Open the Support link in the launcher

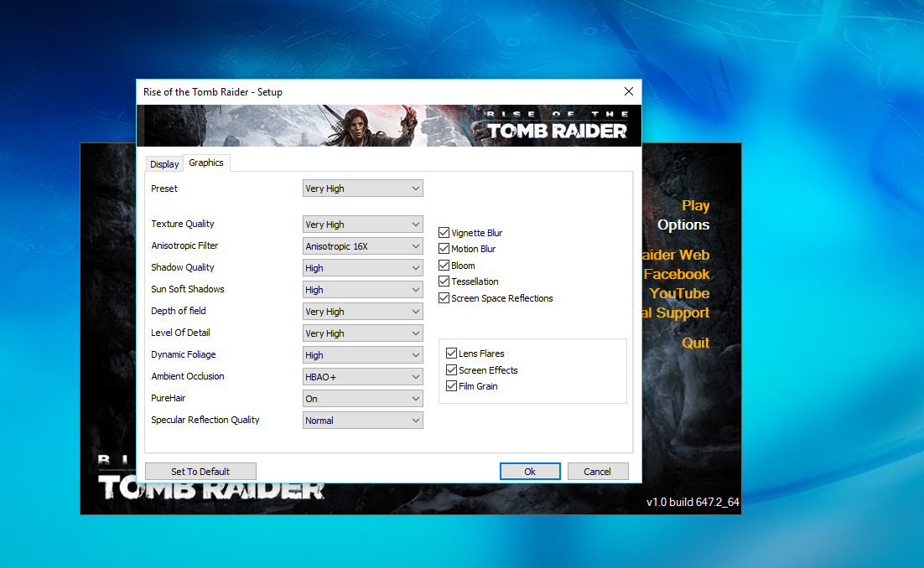pos(676,312)
